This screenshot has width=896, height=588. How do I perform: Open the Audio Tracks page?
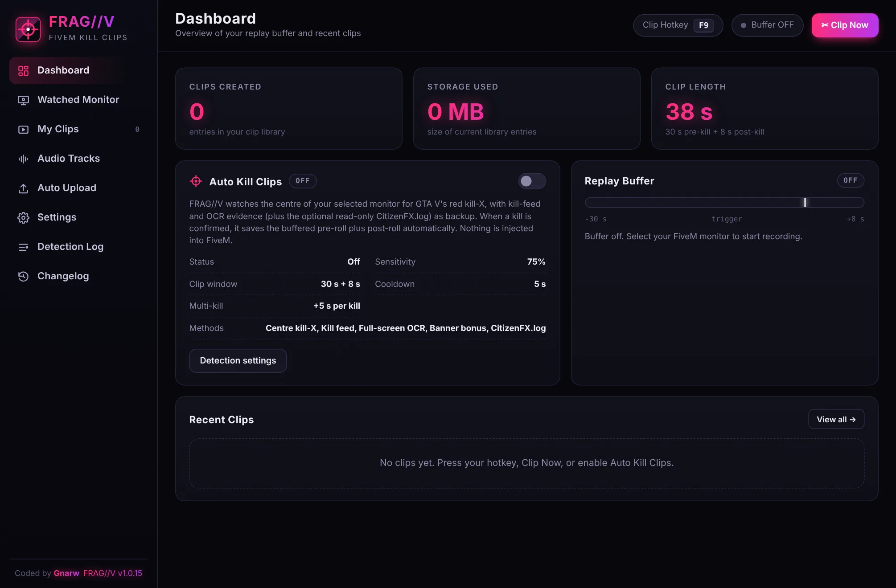[x=78, y=159]
